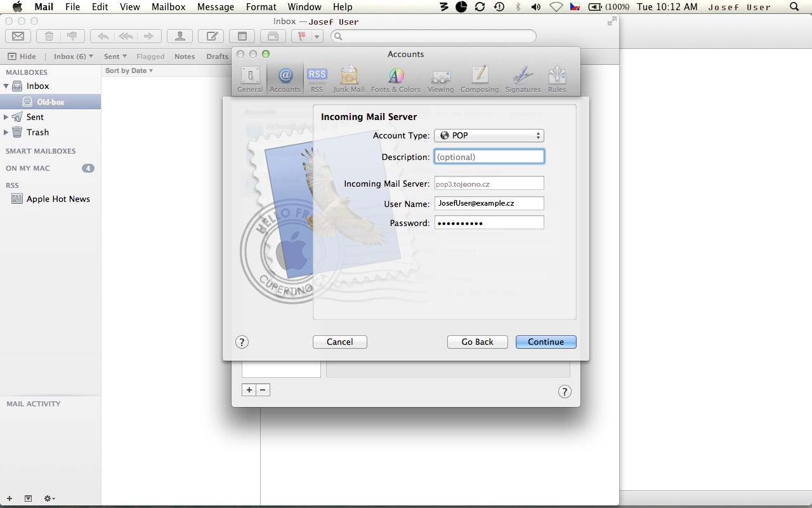The height and width of the screenshot is (508, 812).
Task: Open the Format menu
Action: tap(261, 7)
